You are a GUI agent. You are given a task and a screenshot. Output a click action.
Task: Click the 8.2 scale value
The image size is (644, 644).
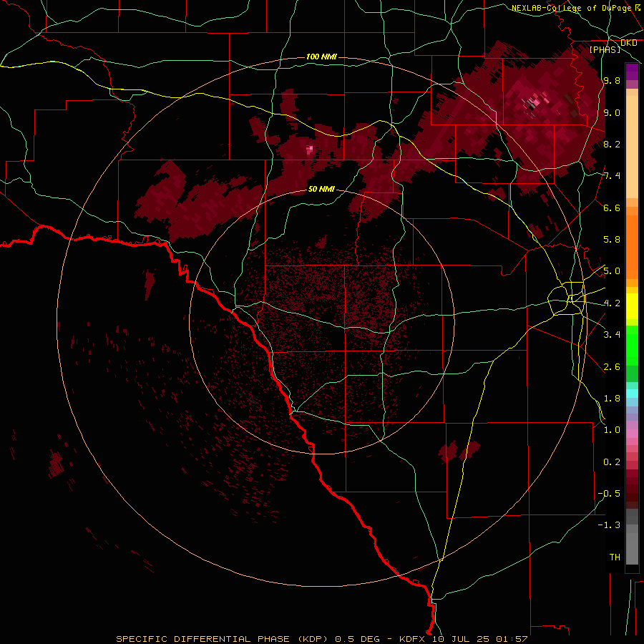612,144
